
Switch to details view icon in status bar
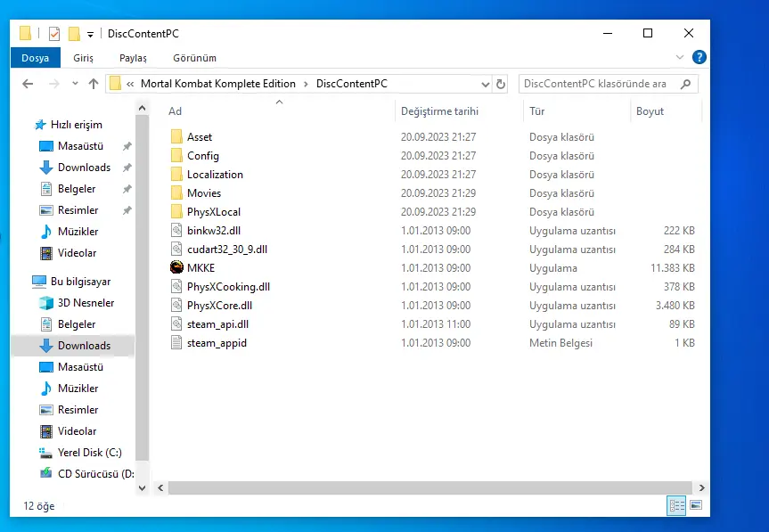click(x=677, y=505)
